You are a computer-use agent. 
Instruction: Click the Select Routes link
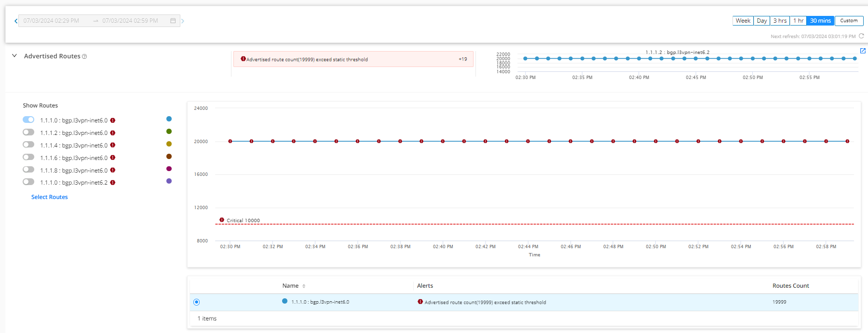point(49,197)
